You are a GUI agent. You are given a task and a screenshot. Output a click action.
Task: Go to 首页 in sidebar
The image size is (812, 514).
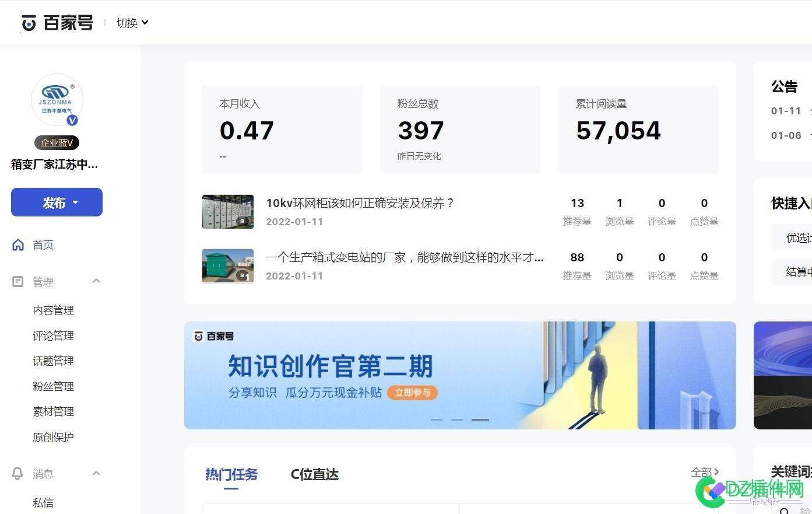[43, 245]
